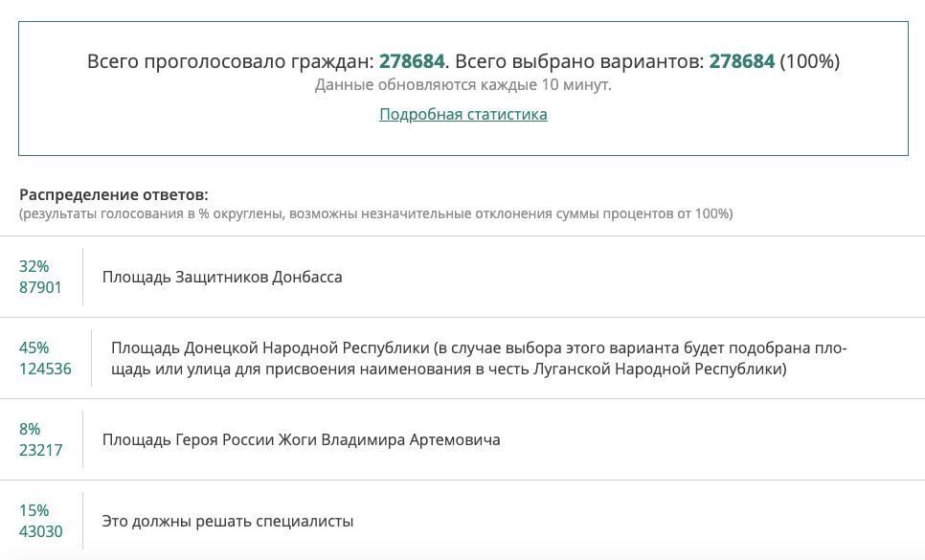925x560 pixels.
Task: Select the Площадь Донецкой Народной Республики option
Action: 479,358
